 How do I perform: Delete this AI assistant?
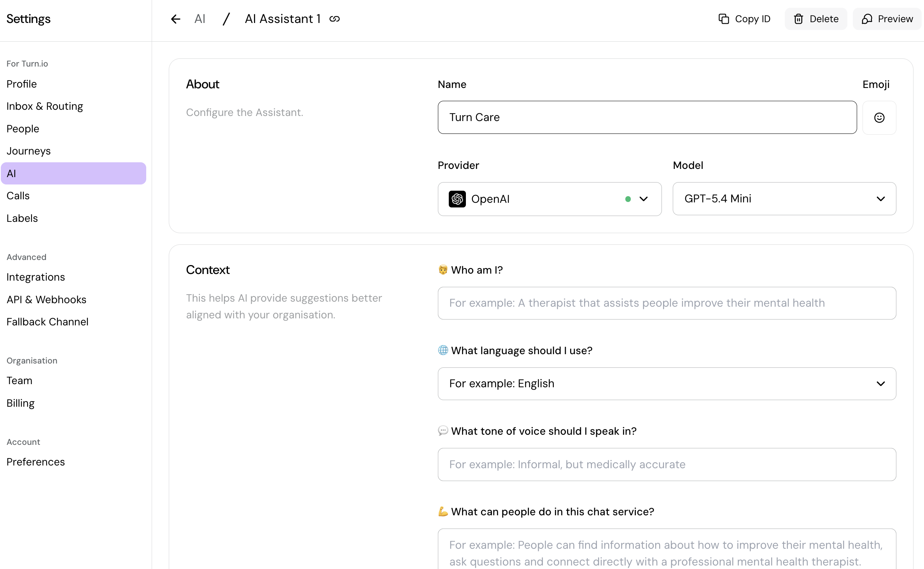816,19
